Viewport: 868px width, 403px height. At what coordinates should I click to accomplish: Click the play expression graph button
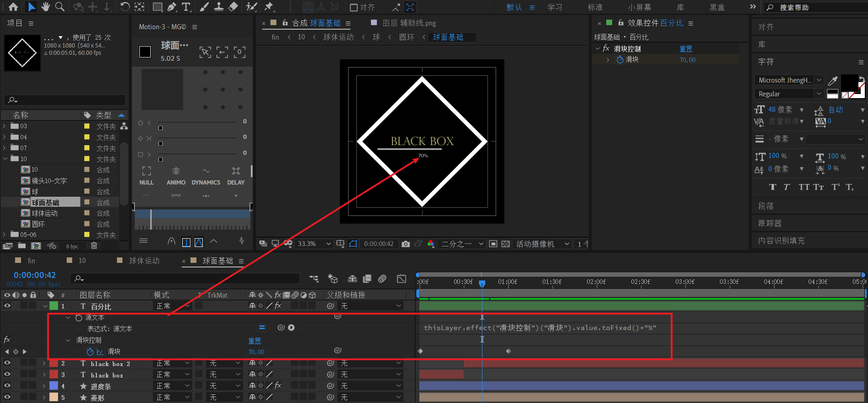pos(291,328)
